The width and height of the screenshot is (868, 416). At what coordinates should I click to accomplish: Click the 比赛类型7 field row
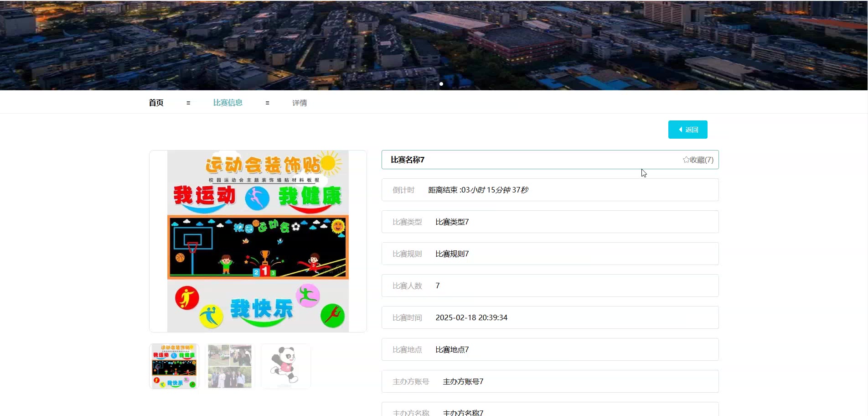tap(550, 222)
